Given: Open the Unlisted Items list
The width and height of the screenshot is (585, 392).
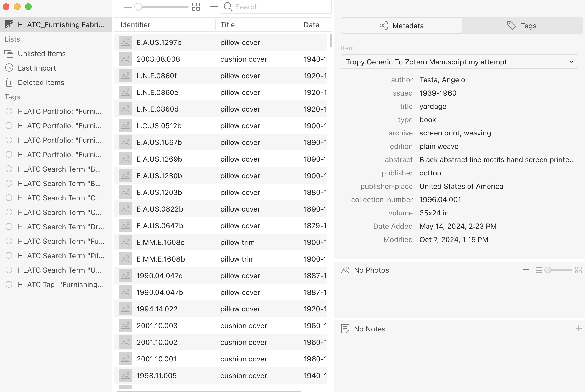Looking at the screenshot, I should [x=56, y=53].
